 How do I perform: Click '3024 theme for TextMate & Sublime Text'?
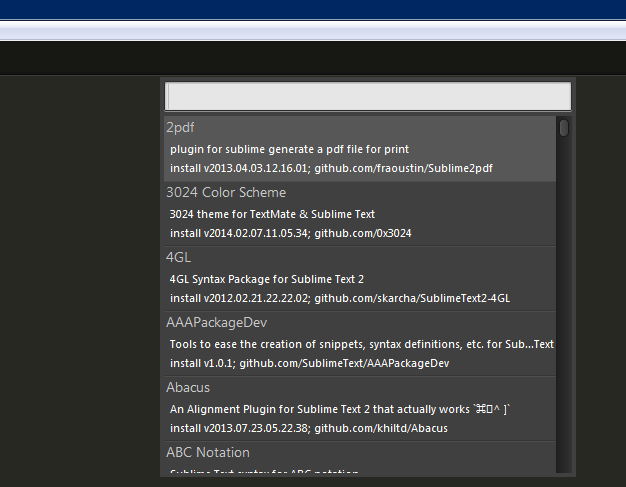(x=272, y=214)
